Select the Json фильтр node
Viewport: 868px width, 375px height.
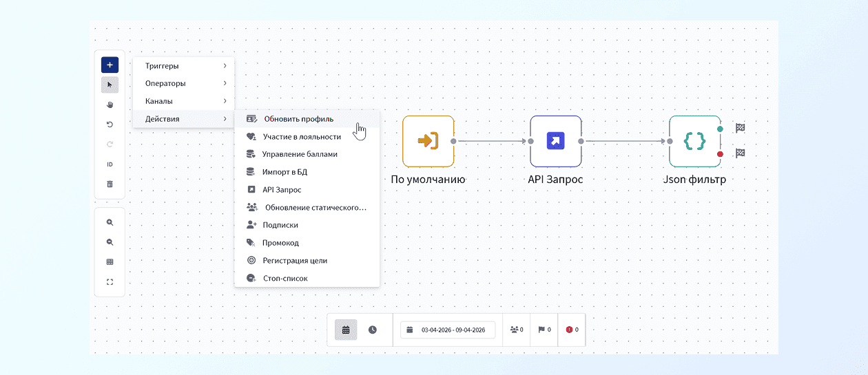694,141
